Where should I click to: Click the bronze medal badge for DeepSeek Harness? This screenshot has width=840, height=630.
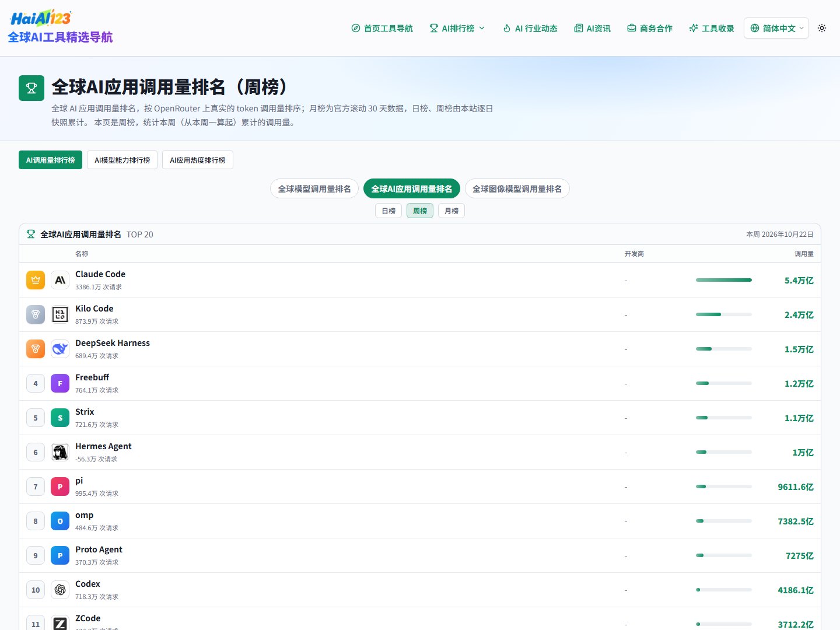click(x=36, y=349)
